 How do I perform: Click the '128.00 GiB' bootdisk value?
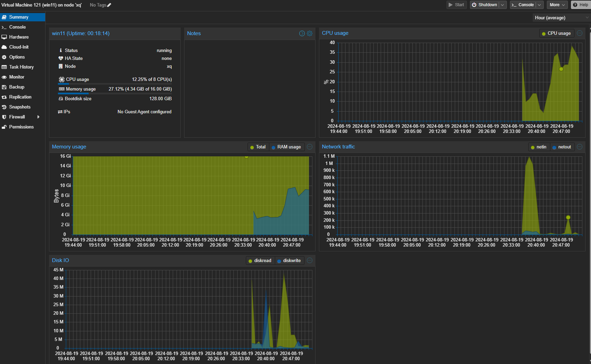click(x=160, y=98)
